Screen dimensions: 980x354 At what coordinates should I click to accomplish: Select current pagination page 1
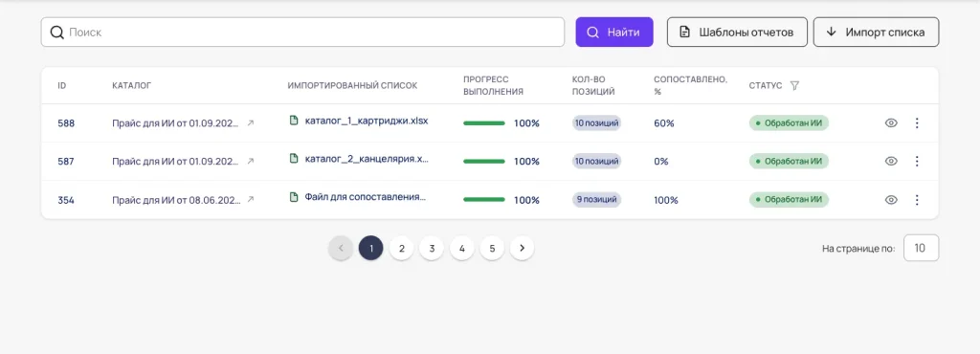coord(370,249)
